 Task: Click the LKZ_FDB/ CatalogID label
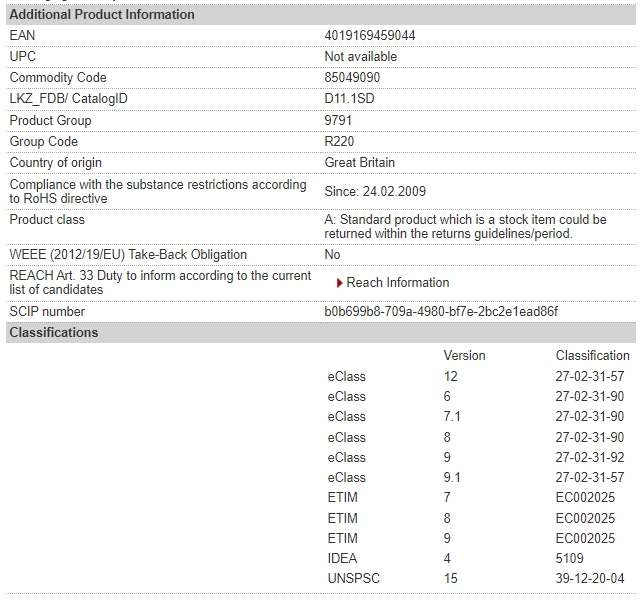click(68, 98)
